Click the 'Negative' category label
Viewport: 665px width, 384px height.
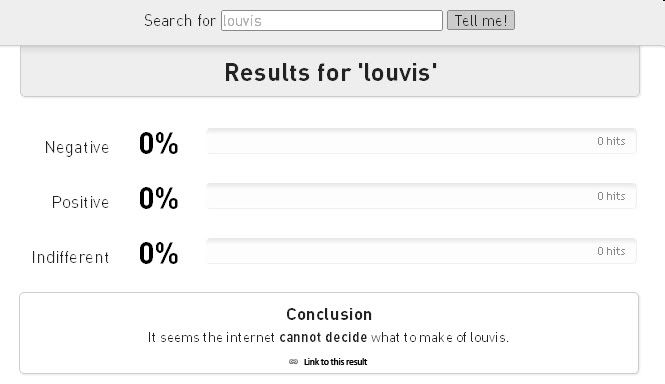(77, 148)
